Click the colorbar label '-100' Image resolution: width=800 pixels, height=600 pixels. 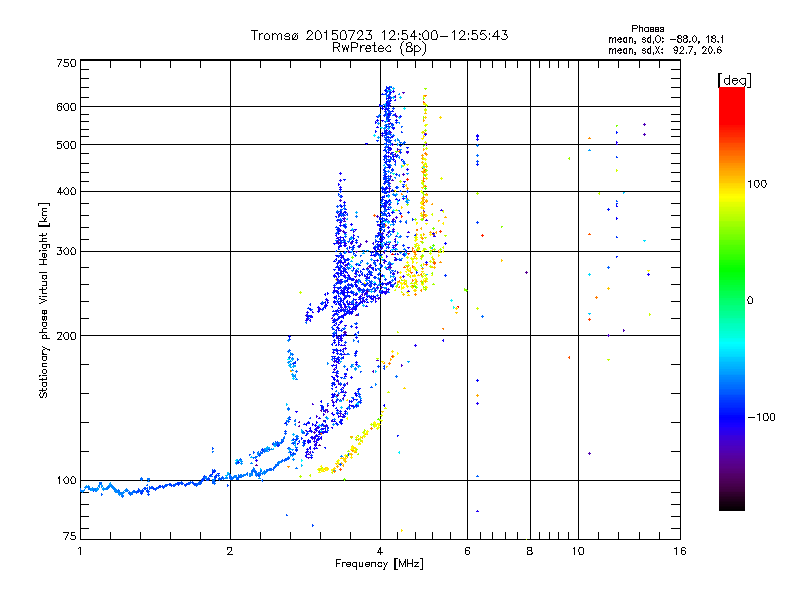coord(761,417)
